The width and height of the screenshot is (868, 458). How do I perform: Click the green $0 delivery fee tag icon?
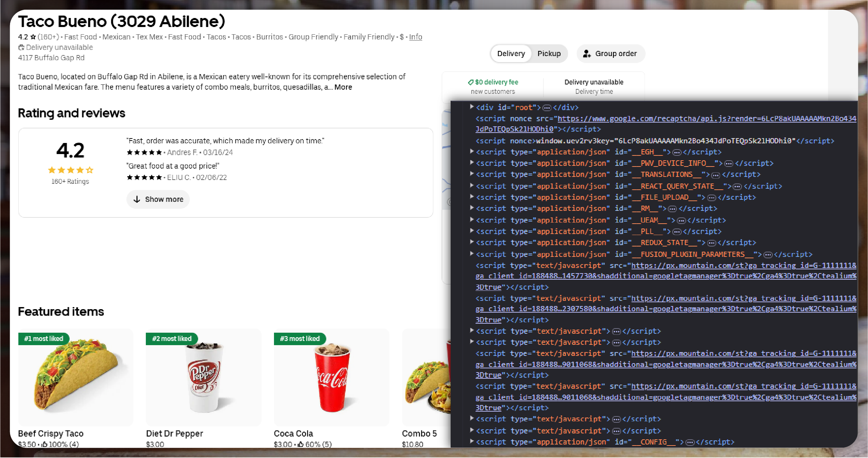point(470,82)
